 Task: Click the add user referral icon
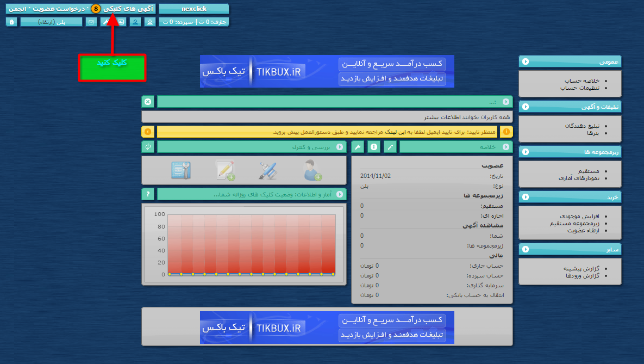(x=312, y=170)
